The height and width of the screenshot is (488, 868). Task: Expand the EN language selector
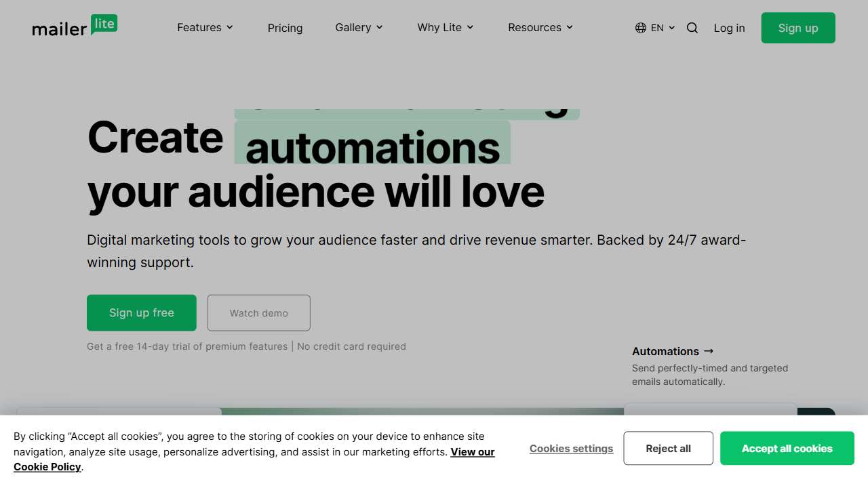coord(656,28)
